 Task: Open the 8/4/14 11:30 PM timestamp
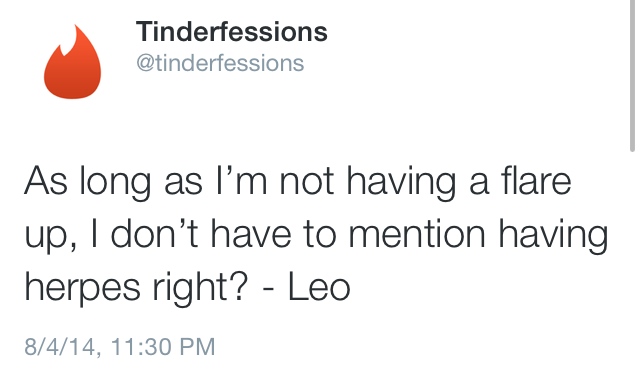pos(120,347)
